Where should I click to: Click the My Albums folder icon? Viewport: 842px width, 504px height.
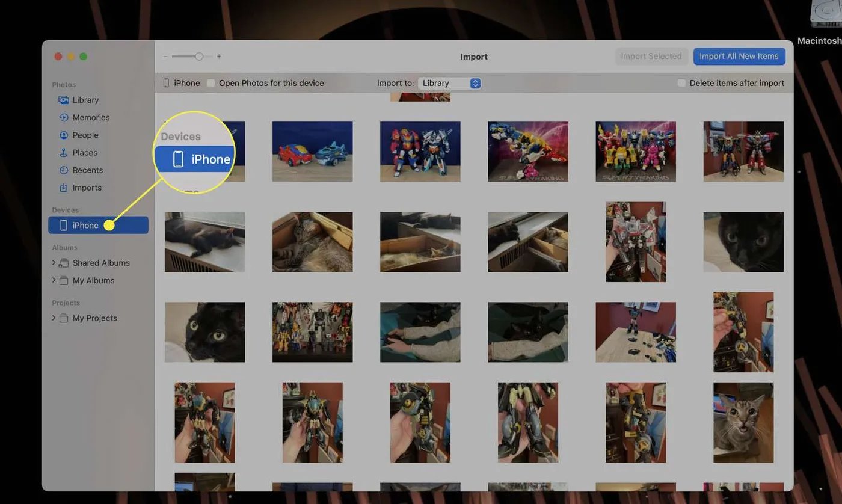pos(63,280)
